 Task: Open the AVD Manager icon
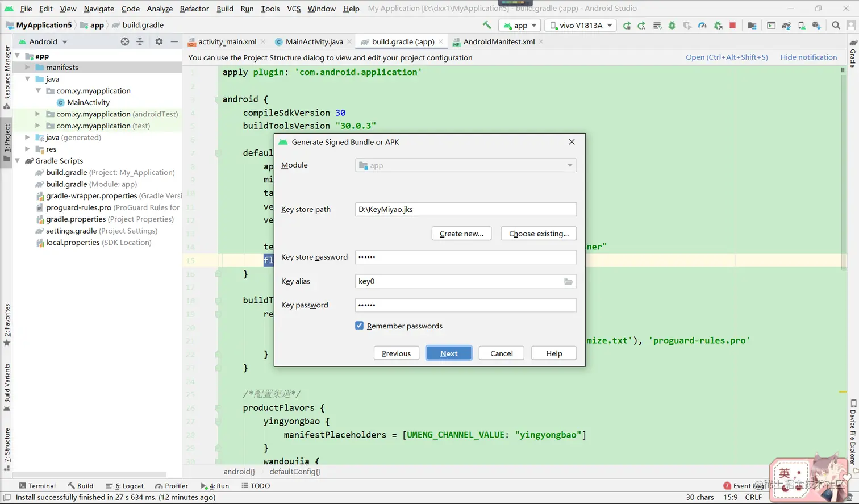[x=802, y=25]
